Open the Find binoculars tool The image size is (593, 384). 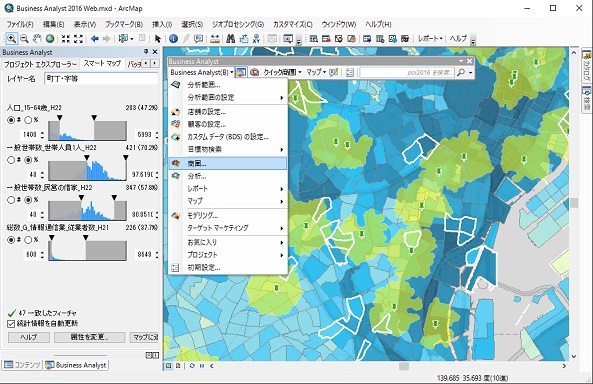pyautogui.click(x=230, y=39)
